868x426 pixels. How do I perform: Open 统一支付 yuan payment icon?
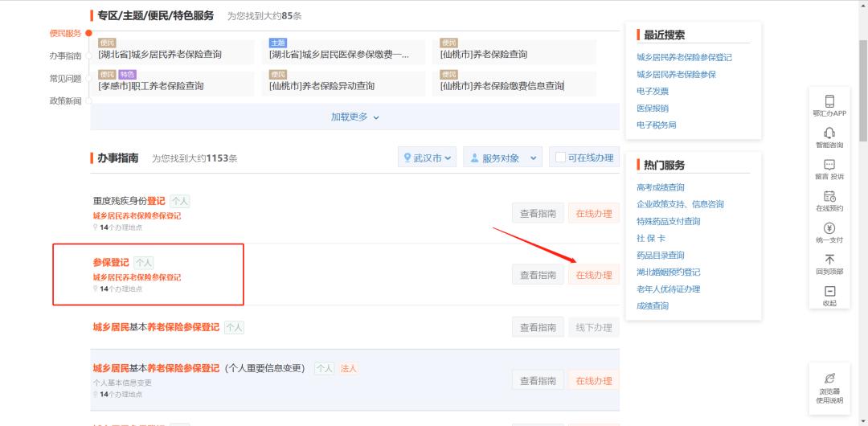829,227
